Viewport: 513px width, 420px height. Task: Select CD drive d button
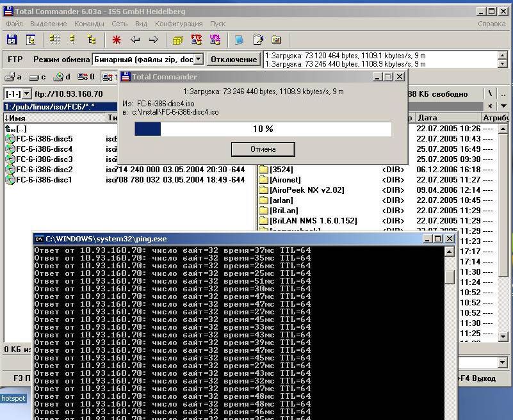(x=62, y=77)
